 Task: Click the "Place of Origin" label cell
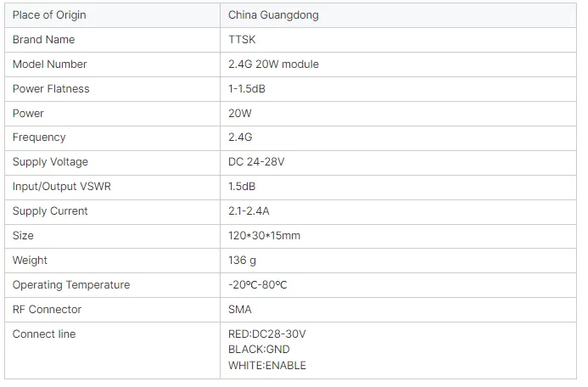pyautogui.click(x=49, y=15)
